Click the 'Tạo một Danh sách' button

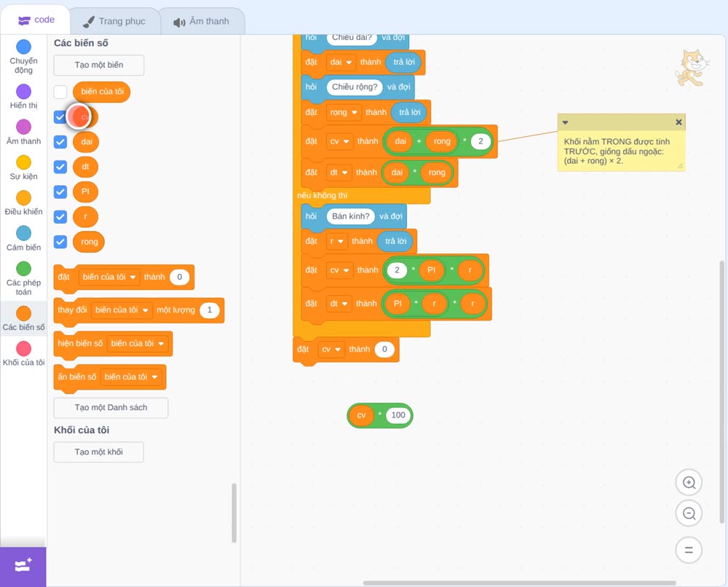tap(111, 408)
